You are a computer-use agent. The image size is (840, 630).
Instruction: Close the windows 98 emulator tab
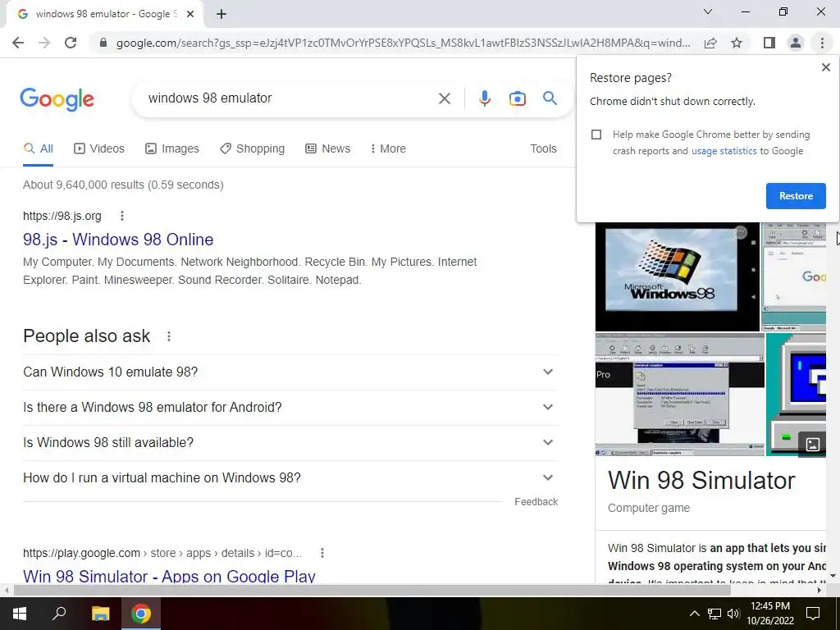coord(190,15)
